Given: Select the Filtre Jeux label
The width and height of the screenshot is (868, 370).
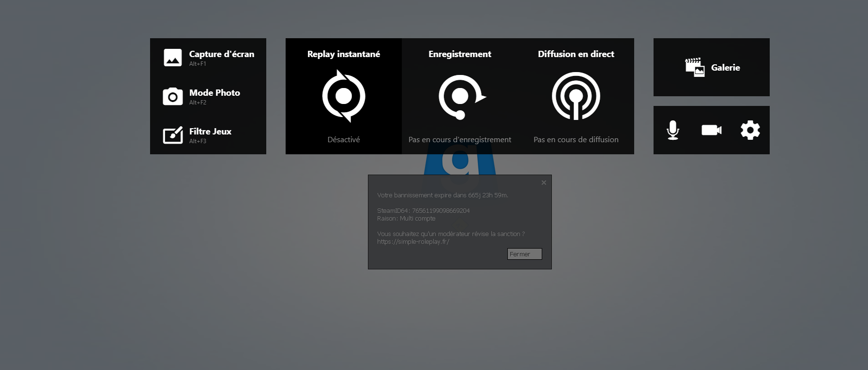Looking at the screenshot, I should (210, 132).
